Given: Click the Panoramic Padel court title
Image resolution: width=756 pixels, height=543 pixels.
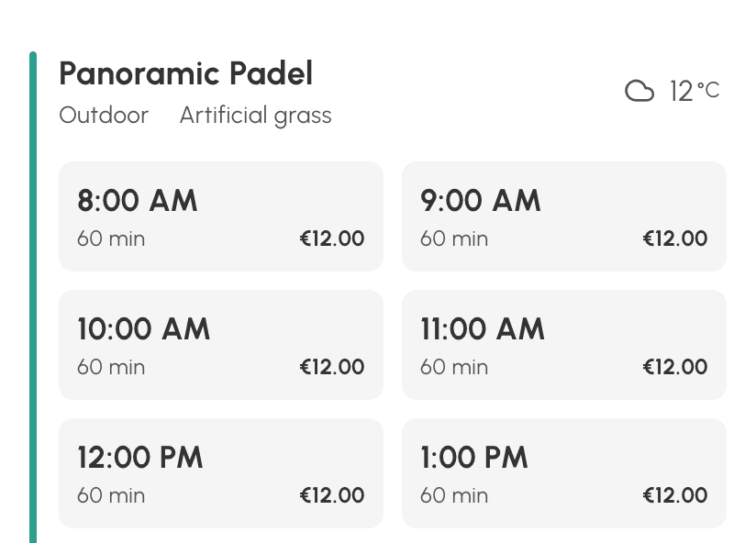Looking at the screenshot, I should click(186, 73).
